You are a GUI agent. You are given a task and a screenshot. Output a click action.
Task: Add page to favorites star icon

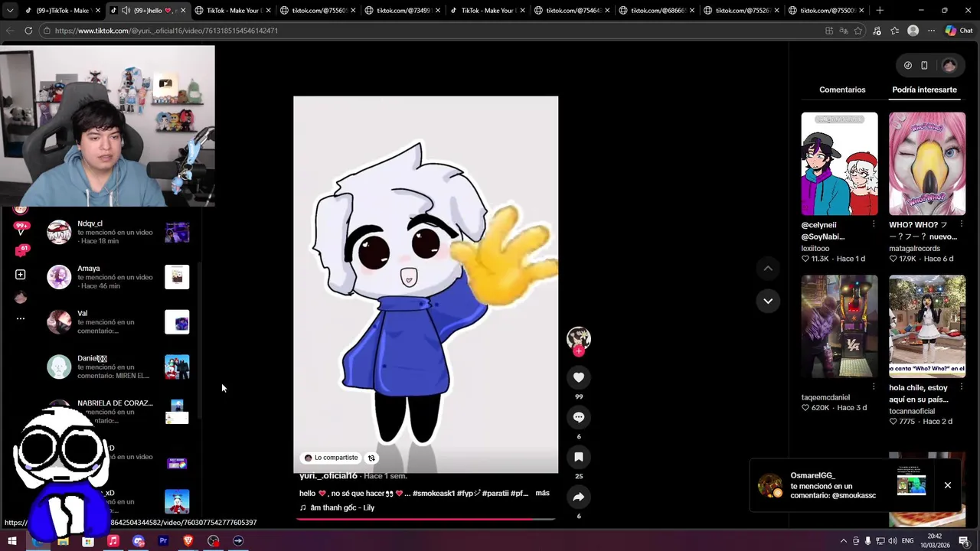[x=858, y=31]
